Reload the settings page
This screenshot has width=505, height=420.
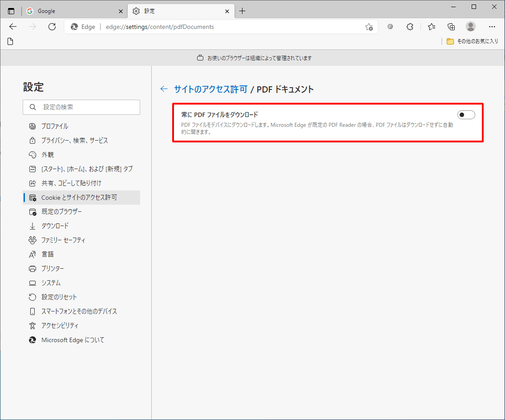[x=52, y=27]
